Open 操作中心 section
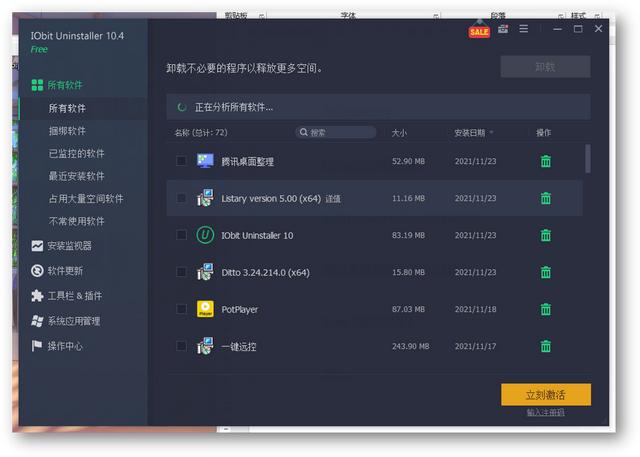640x457 pixels. [65, 346]
